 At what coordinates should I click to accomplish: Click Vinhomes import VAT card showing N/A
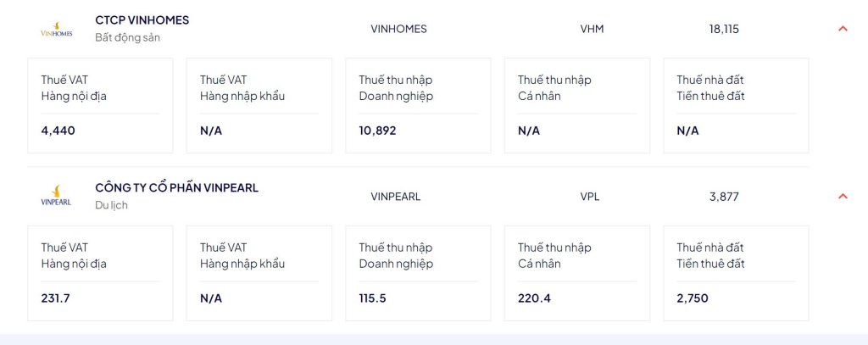pos(259,105)
